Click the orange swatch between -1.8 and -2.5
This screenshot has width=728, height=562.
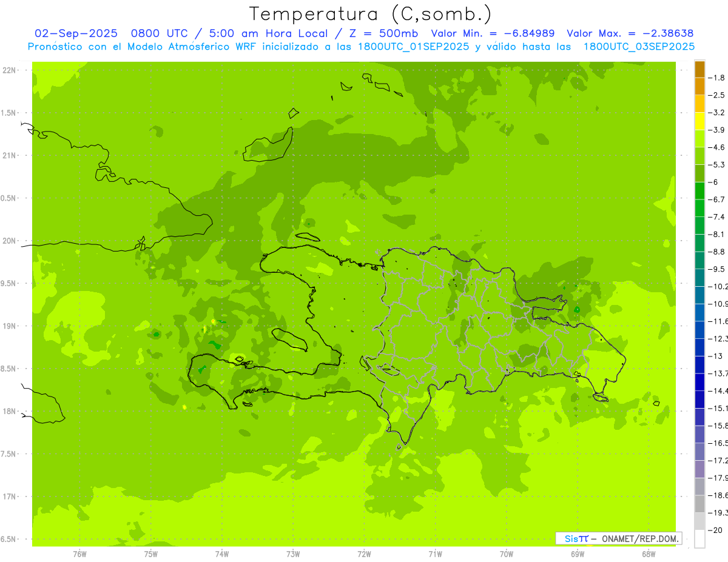point(699,86)
